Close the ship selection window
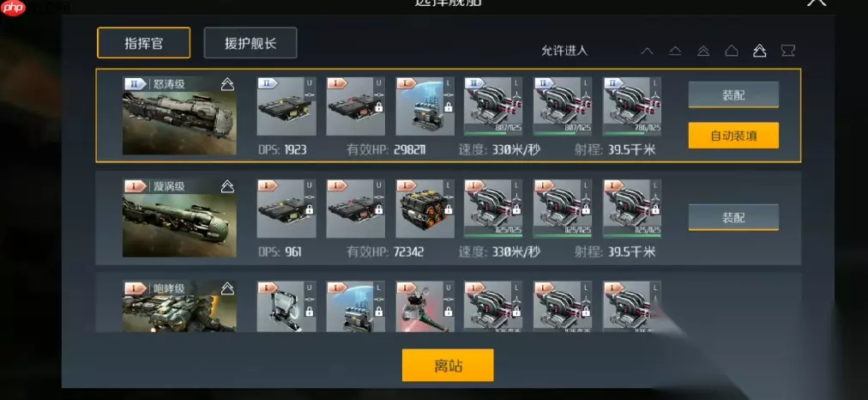 point(817,3)
